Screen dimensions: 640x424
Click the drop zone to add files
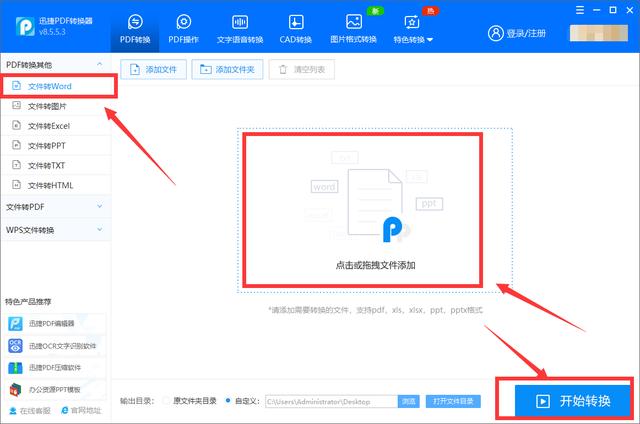(375, 210)
